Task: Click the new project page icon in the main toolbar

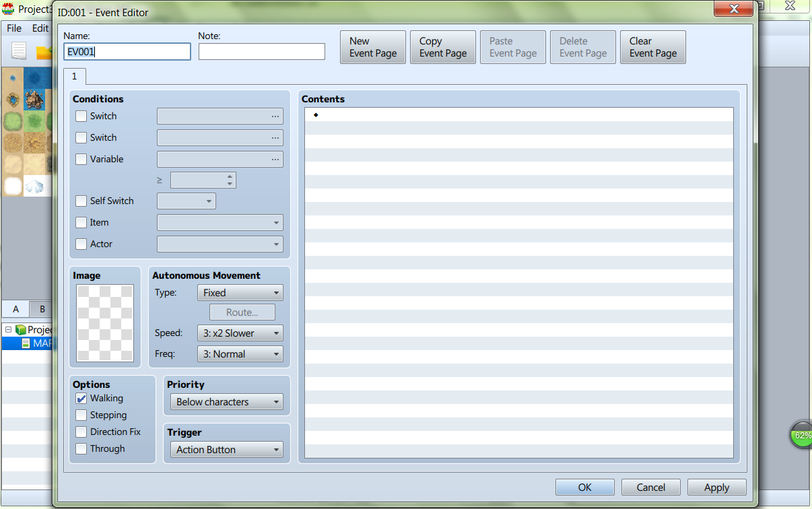Action: point(19,50)
